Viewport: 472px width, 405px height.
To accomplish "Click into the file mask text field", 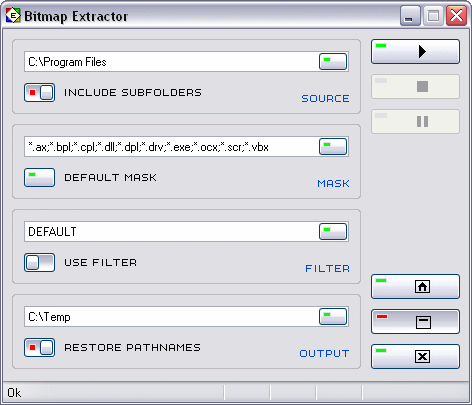I will pos(171,147).
